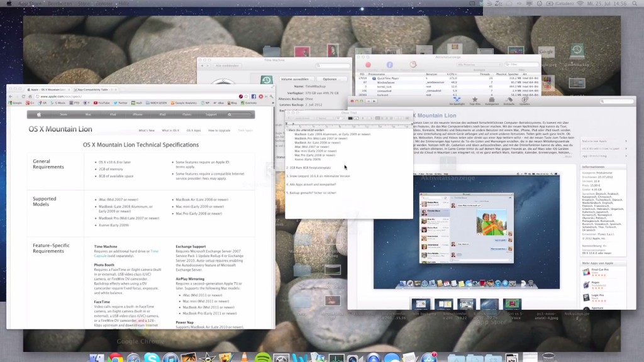
Task: Open App Store's Updates section
Action: coord(525,101)
